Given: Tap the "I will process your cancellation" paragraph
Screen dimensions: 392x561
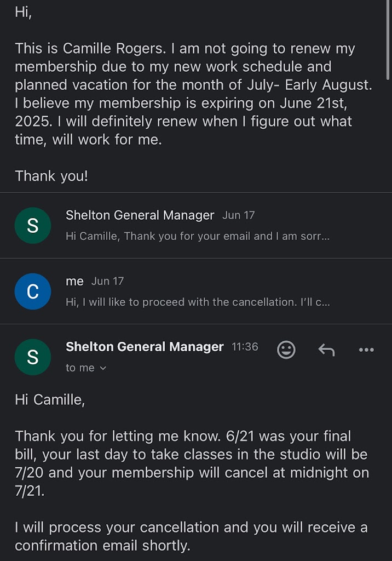Looking at the screenshot, I should point(191,536).
